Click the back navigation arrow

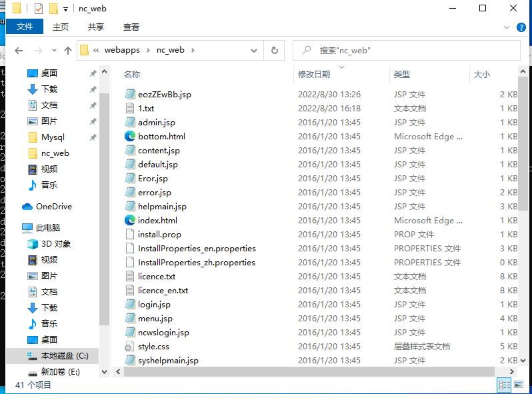click(x=19, y=51)
